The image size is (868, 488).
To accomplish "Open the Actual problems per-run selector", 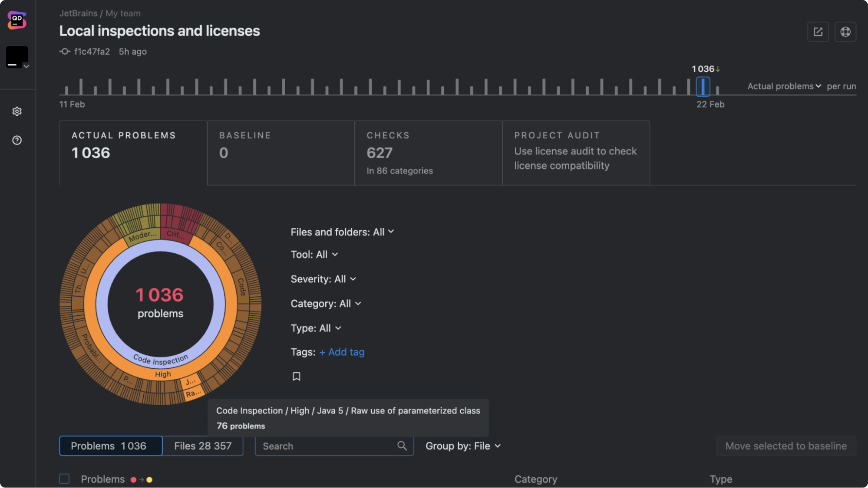I will (x=783, y=86).
